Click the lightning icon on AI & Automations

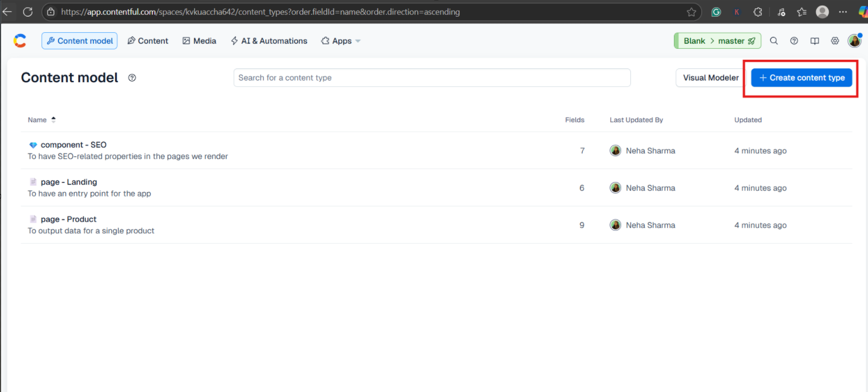point(234,41)
